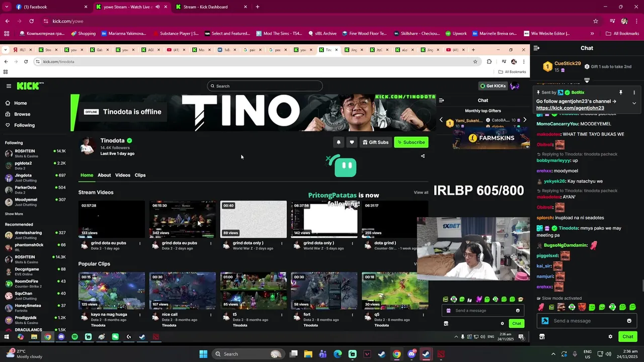
Task: Open the emoji picker in the outer message box
Action: point(629,321)
